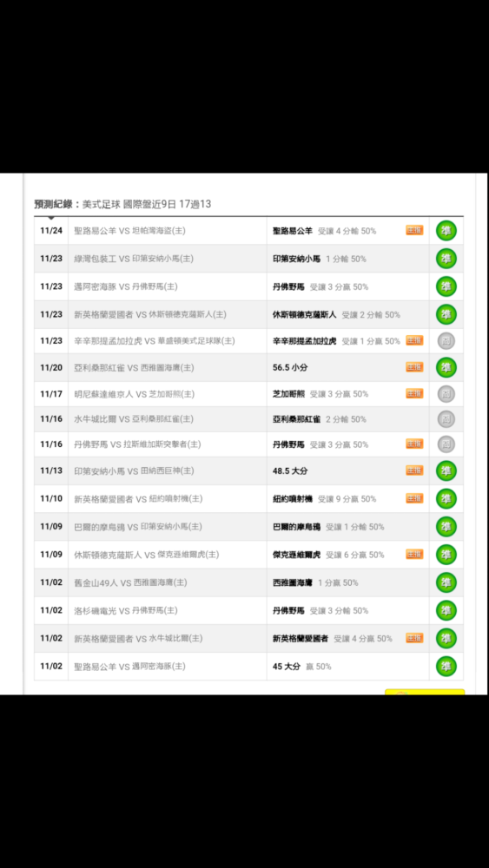Click green 準 icon for 聖路易公羊 vs 坦帕灣海盜

pos(446,231)
